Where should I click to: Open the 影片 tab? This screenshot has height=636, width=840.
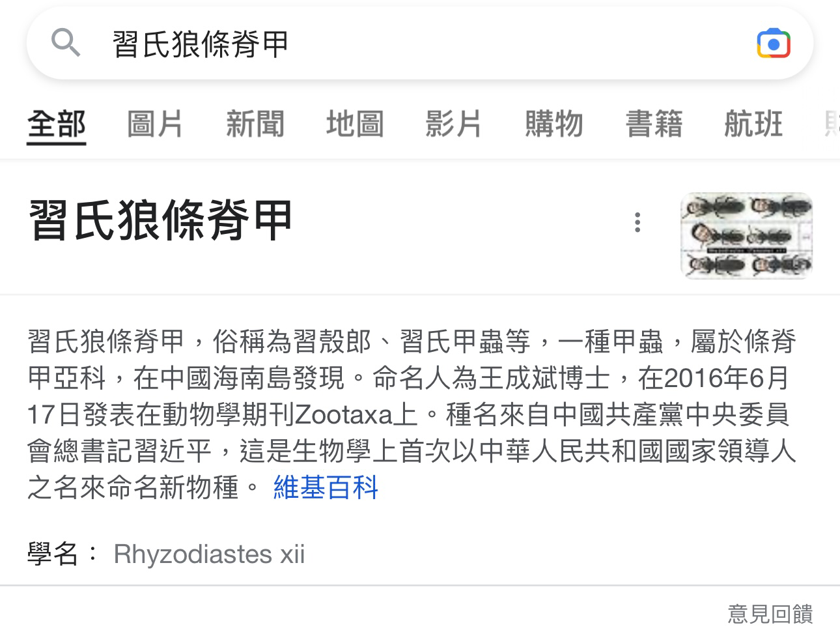pyautogui.click(x=454, y=124)
